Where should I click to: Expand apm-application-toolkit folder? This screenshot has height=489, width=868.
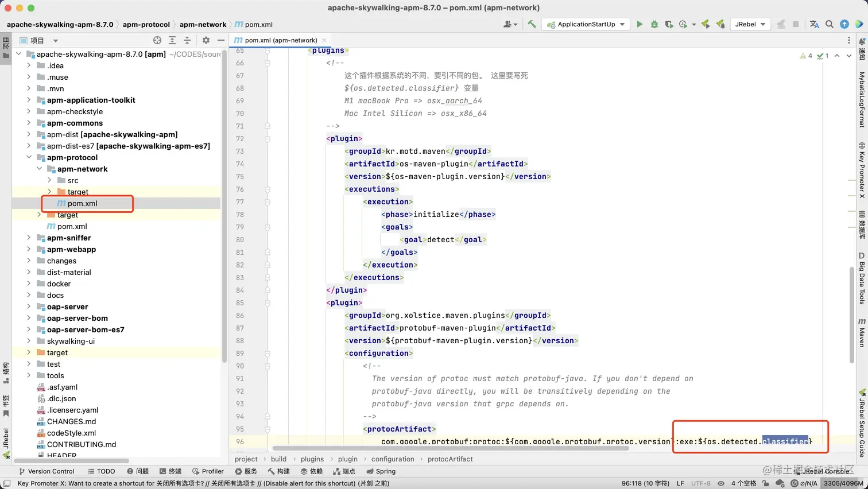tap(29, 100)
